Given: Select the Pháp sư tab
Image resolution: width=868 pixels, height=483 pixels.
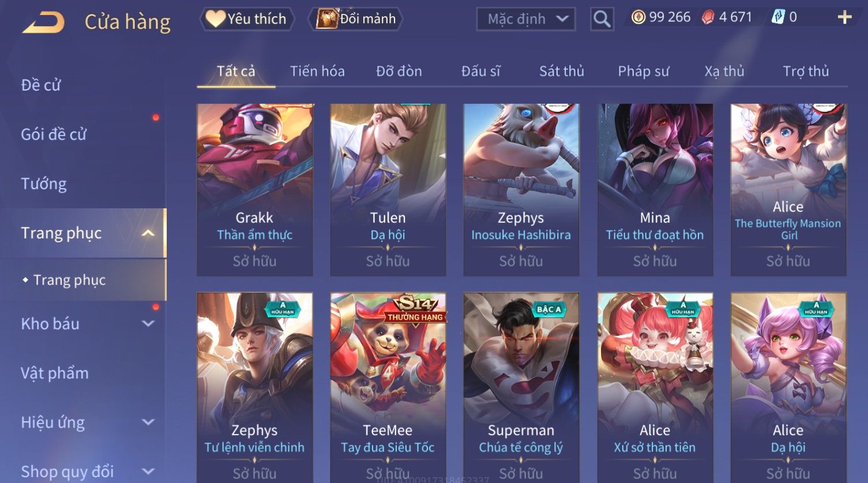Looking at the screenshot, I should coord(644,71).
